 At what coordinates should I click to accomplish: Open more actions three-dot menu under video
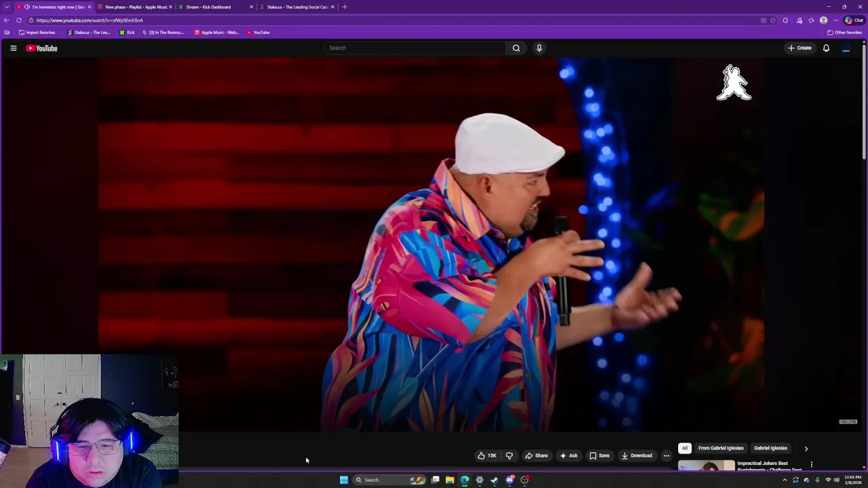point(667,455)
